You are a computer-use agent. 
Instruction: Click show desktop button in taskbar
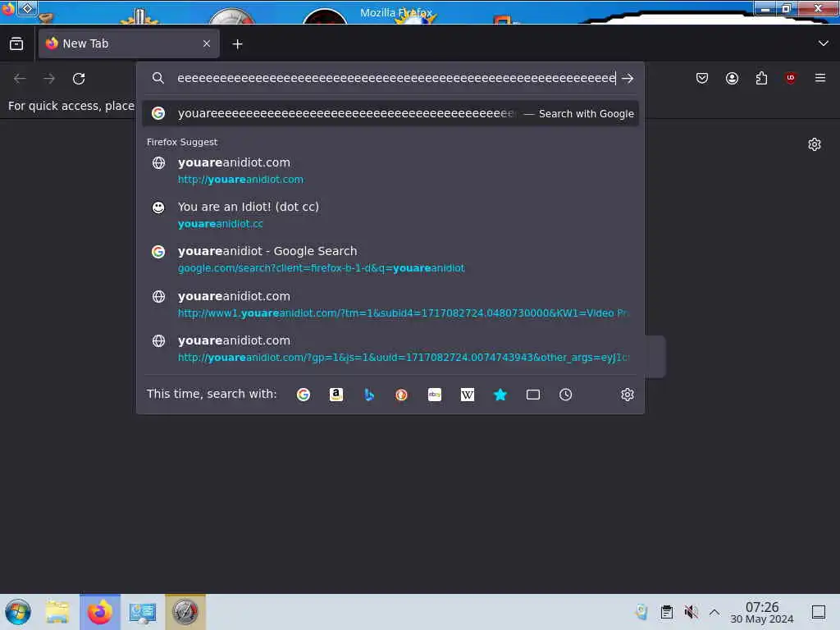click(819, 612)
